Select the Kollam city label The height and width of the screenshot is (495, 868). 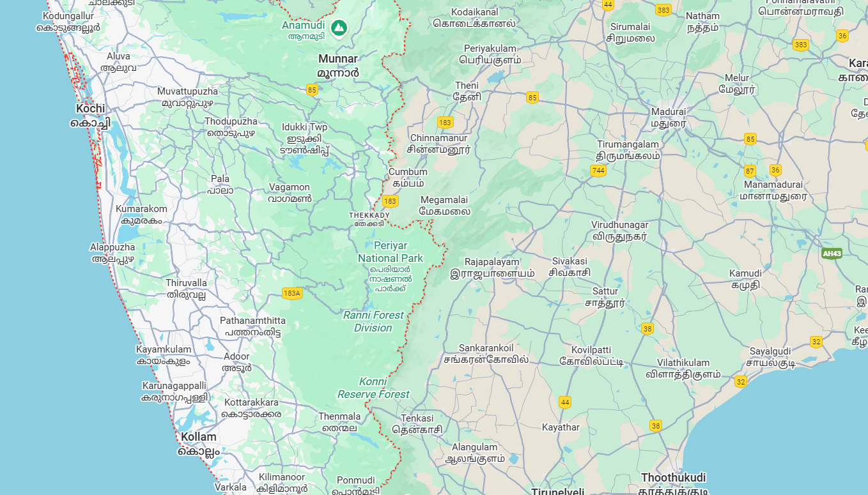tap(199, 443)
